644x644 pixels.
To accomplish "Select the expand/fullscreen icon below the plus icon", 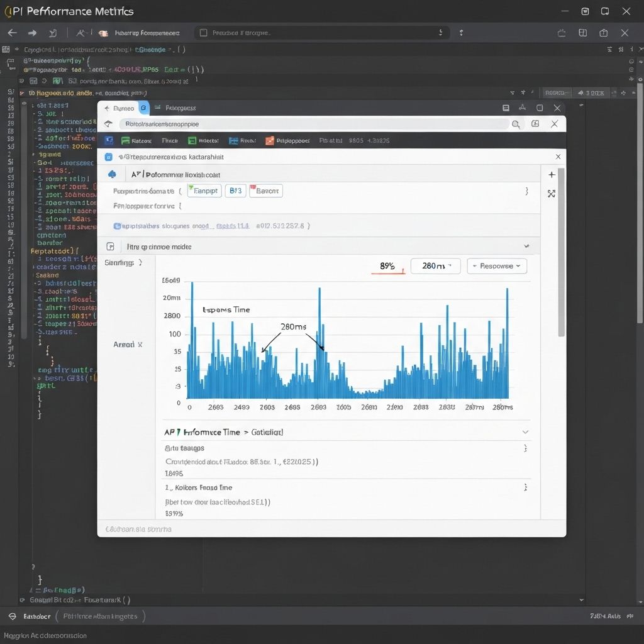I will pos(552,194).
